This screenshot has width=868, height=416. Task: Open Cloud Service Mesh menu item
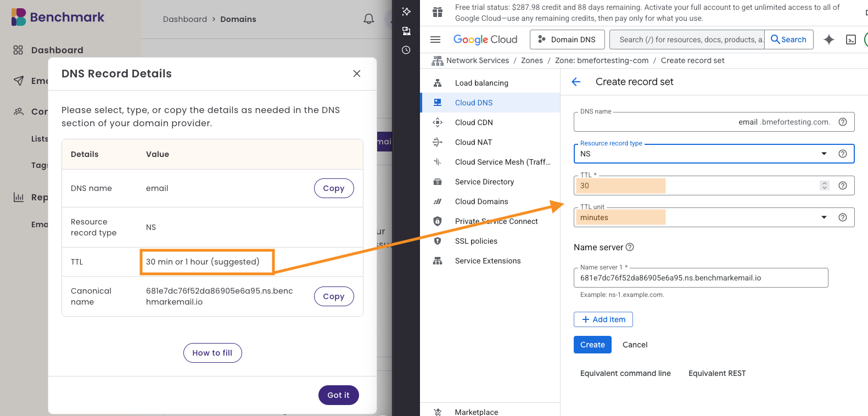(490, 162)
